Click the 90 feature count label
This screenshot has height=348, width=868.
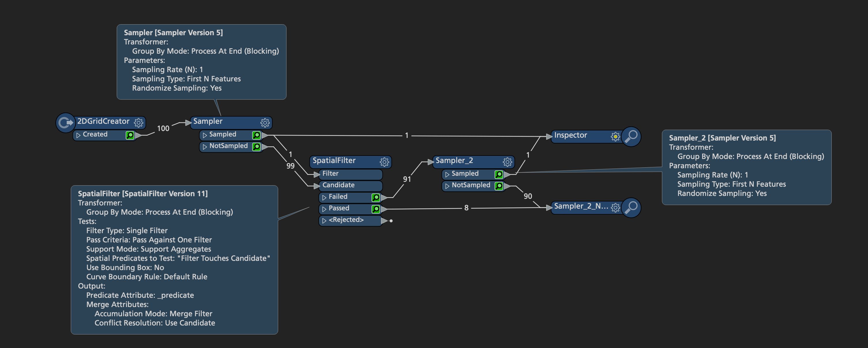[528, 196]
